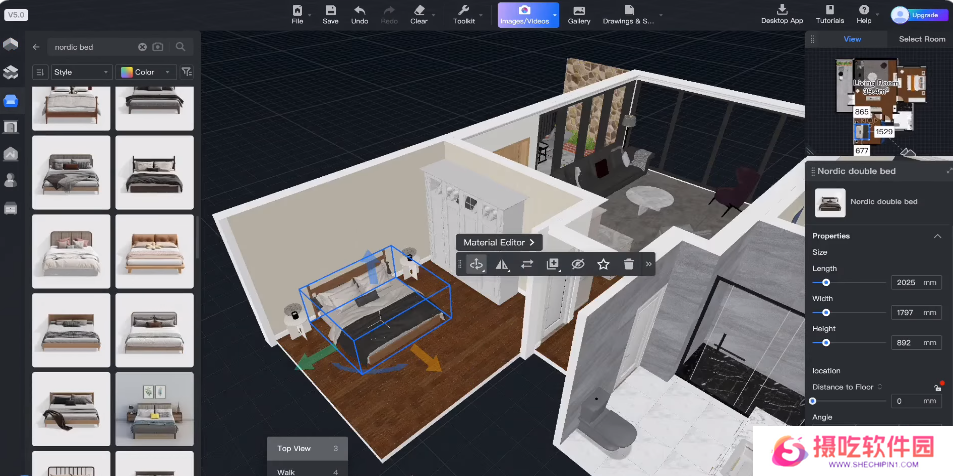This screenshot has height=476, width=953.
Task: Toggle the filter icon beside Color
Action: (x=187, y=72)
